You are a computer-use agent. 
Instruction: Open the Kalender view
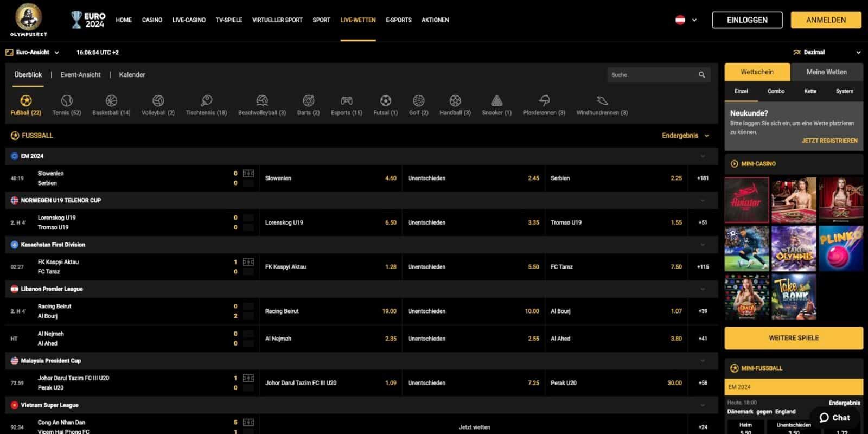coord(132,75)
